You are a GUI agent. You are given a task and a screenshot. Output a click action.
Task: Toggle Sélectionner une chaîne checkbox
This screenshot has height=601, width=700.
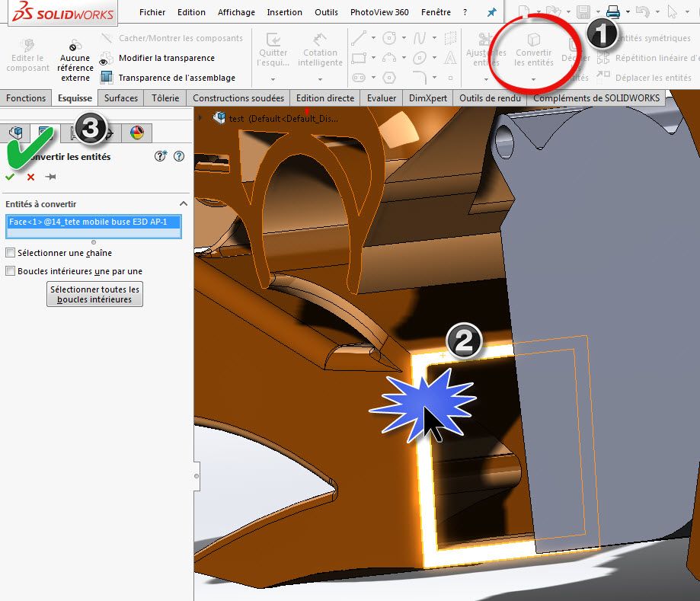pos(10,253)
